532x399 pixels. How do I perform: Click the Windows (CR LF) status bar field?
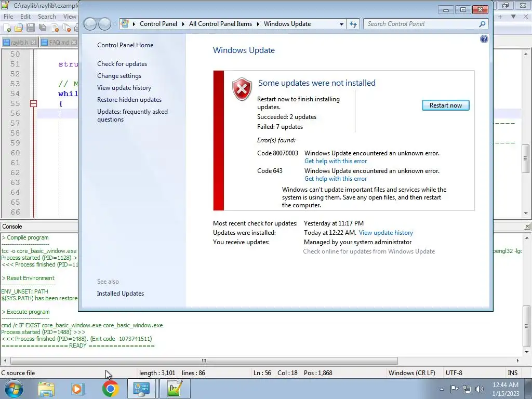tap(411, 373)
